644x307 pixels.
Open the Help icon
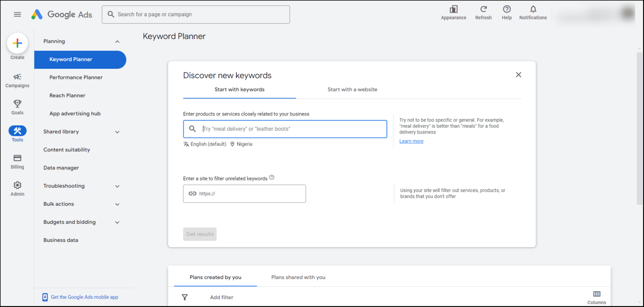click(x=507, y=9)
